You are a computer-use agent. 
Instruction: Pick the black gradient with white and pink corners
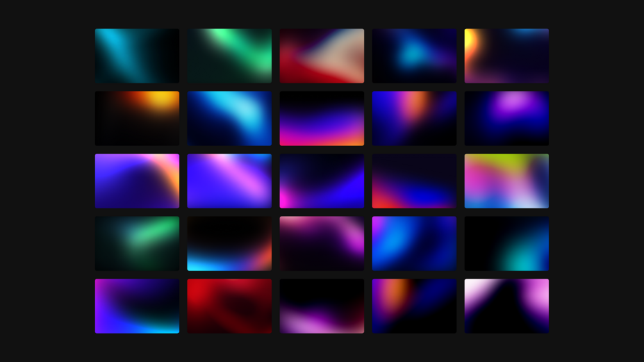[x=506, y=306]
